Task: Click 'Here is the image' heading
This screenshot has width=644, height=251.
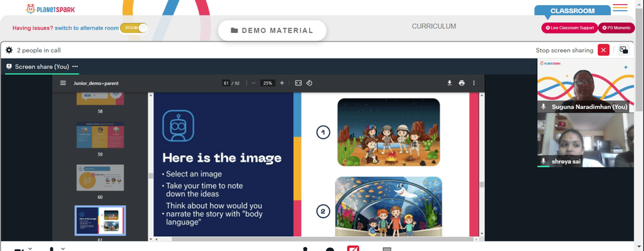Action: (x=222, y=158)
